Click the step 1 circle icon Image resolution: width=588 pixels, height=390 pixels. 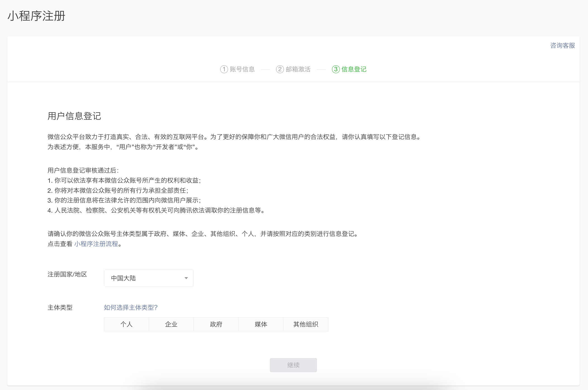coord(224,69)
